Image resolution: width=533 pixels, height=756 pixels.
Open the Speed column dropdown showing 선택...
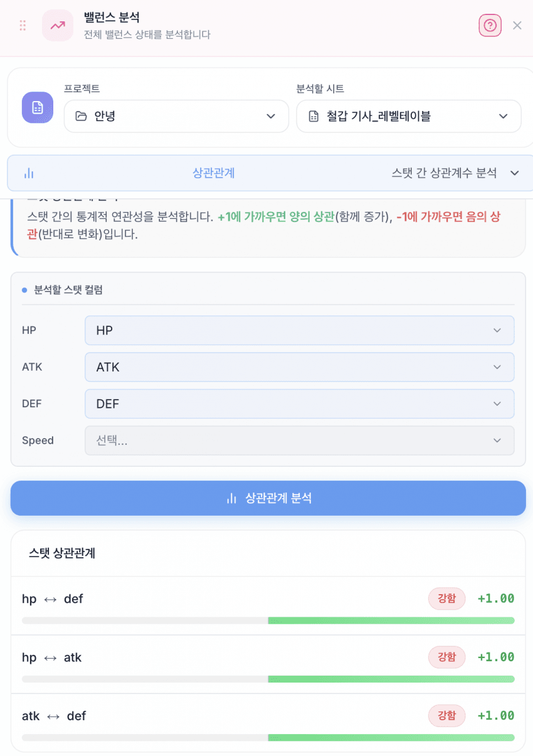click(299, 440)
